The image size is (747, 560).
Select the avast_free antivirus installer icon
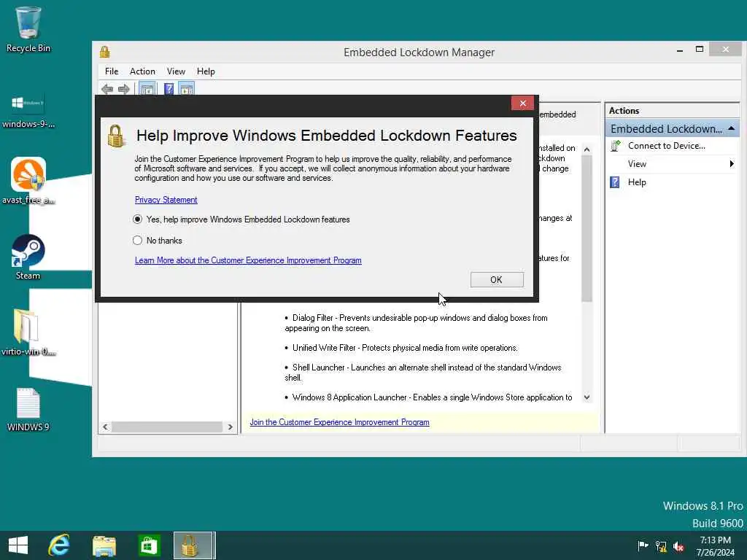28,181
